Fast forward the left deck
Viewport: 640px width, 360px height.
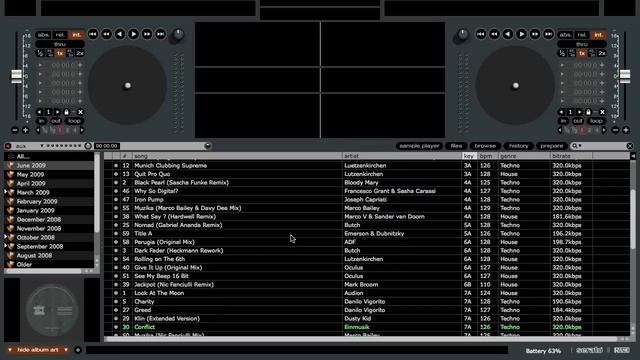147,34
